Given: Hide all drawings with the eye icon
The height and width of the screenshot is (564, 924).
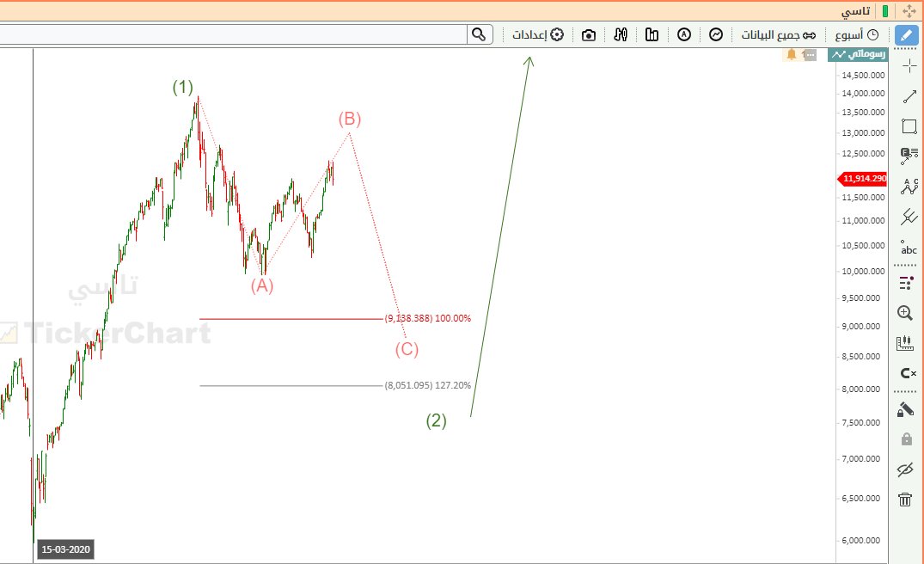Looking at the screenshot, I should point(905,469).
